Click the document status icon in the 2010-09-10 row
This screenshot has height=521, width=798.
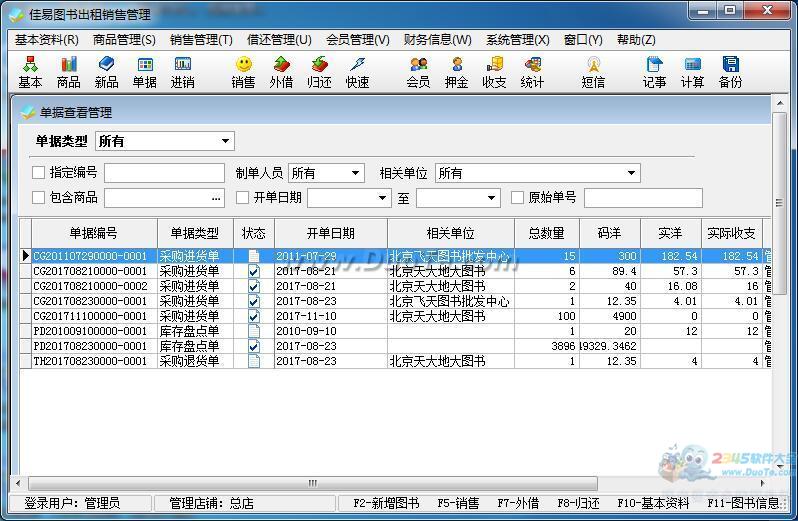[x=253, y=331]
